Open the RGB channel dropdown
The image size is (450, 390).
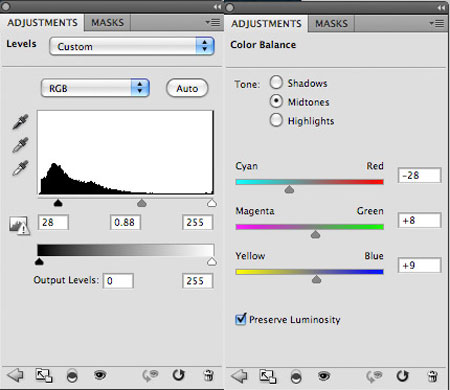95,88
